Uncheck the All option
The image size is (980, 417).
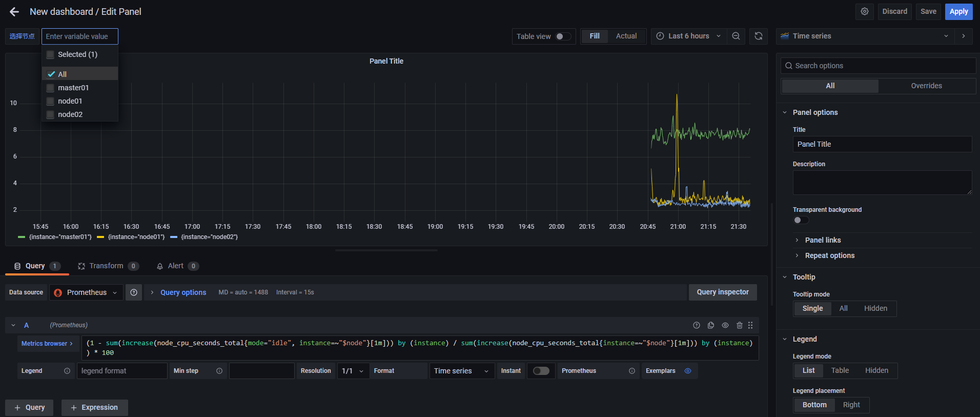coord(51,74)
